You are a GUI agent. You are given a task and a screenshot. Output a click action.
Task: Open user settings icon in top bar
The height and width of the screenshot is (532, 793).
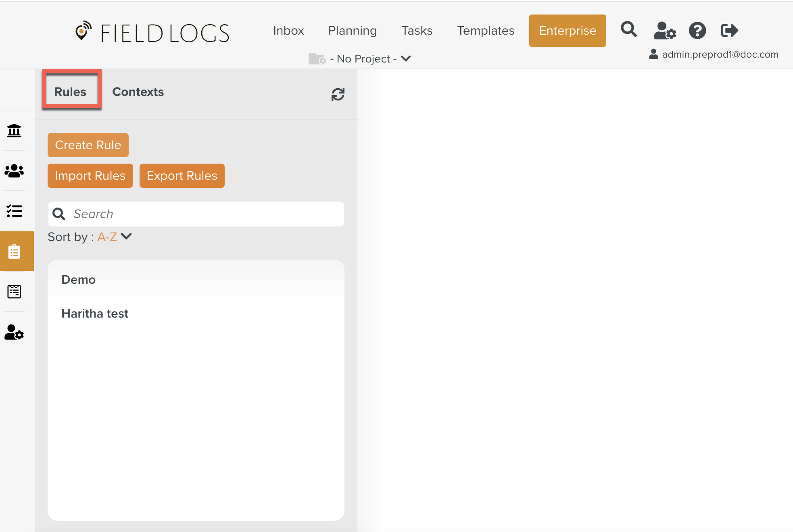tap(664, 31)
